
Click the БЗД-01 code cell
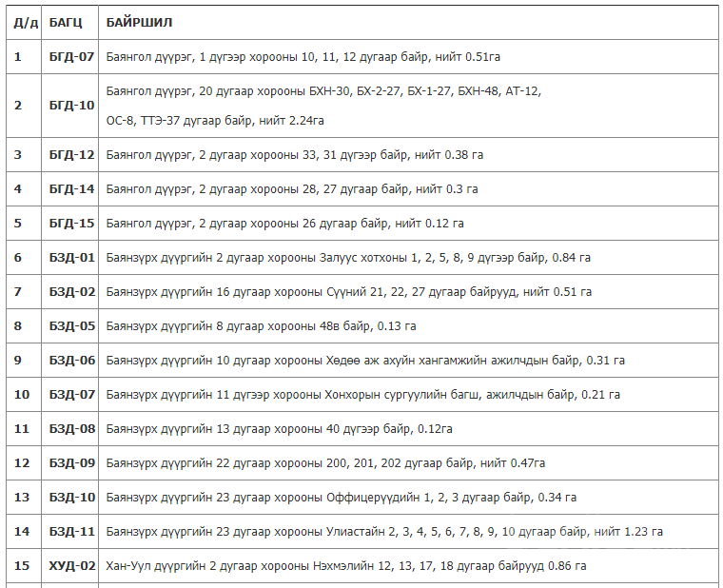pyautogui.click(x=71, y=258)
